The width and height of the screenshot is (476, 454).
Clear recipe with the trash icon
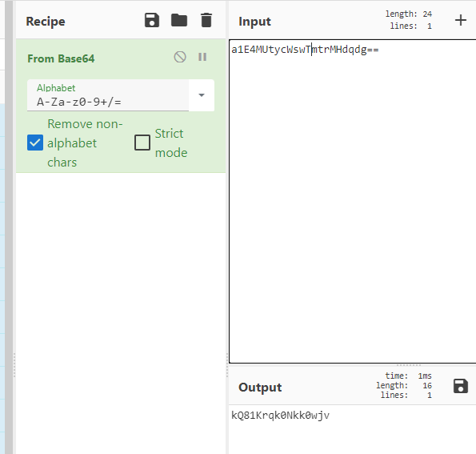click(x=206, y=20)
